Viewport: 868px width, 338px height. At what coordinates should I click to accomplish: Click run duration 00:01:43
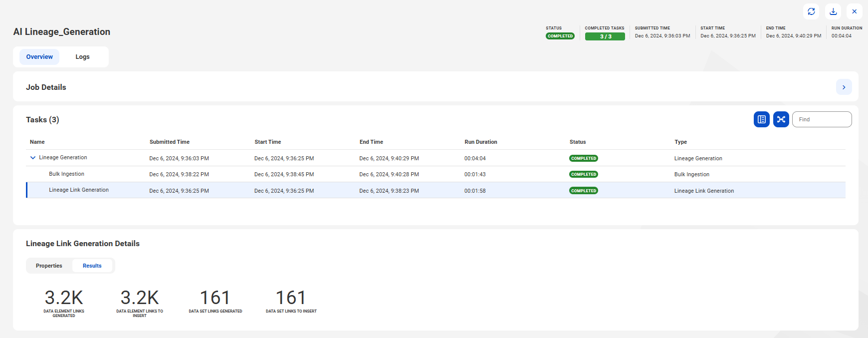[x=475, y=175]
